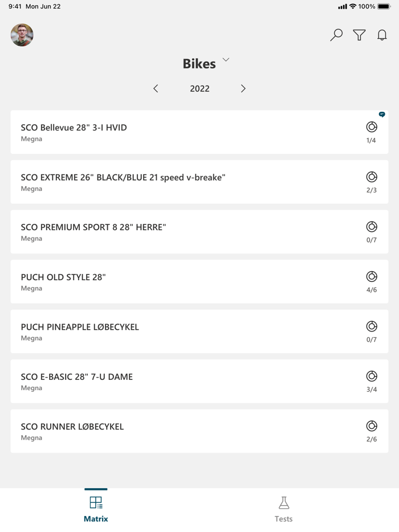Tap the progress ring icon showing 1/4
Viewport: 399px width, 532px height.
pos(372,127)
